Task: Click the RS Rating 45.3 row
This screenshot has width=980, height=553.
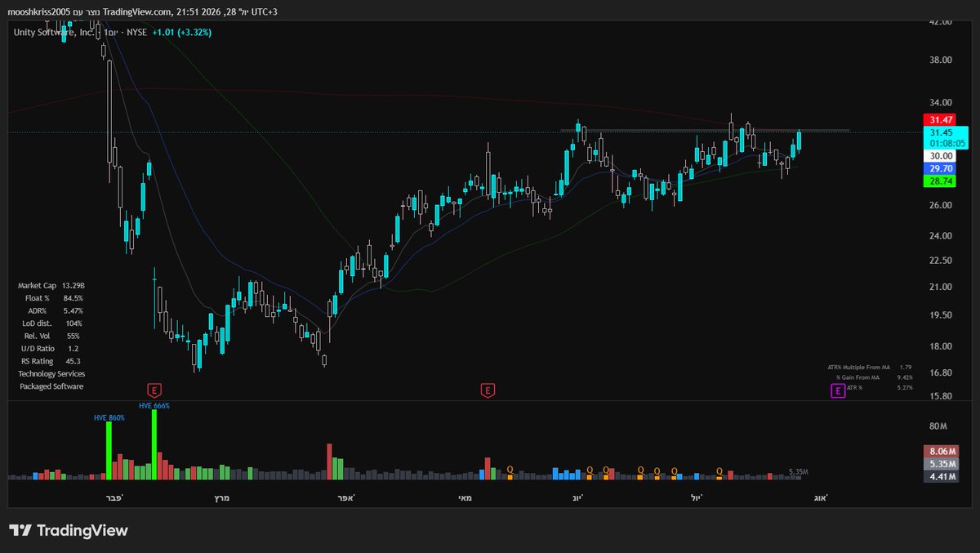Action: pos(51,361)
